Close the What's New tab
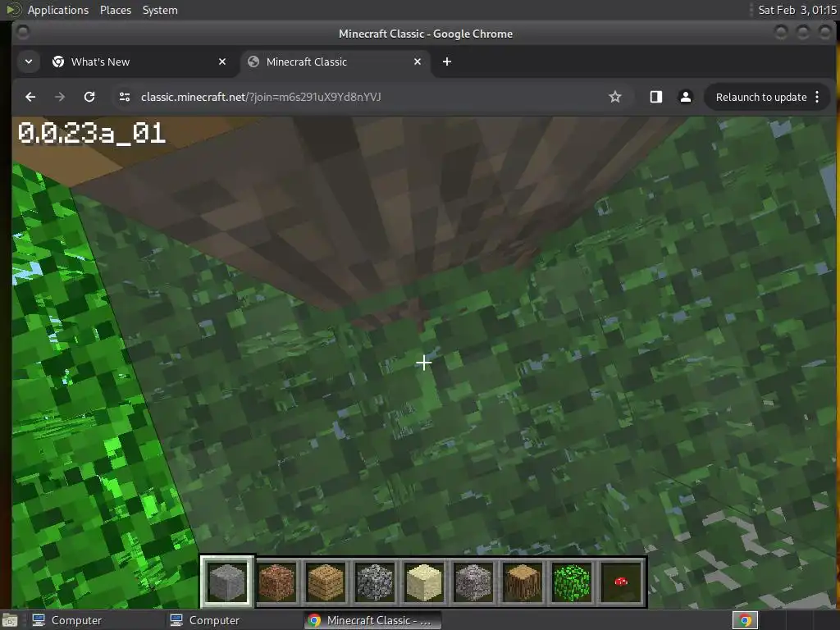Screen dimensions: 840x630 [222, 62]
